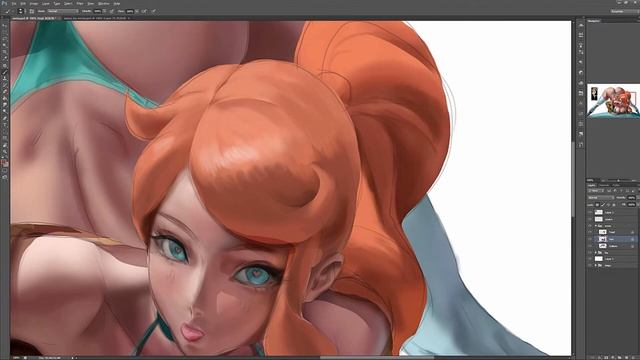Screen dimensions: 640x360
Task: Select the History Brush tool
Action: tap(5, 84)
